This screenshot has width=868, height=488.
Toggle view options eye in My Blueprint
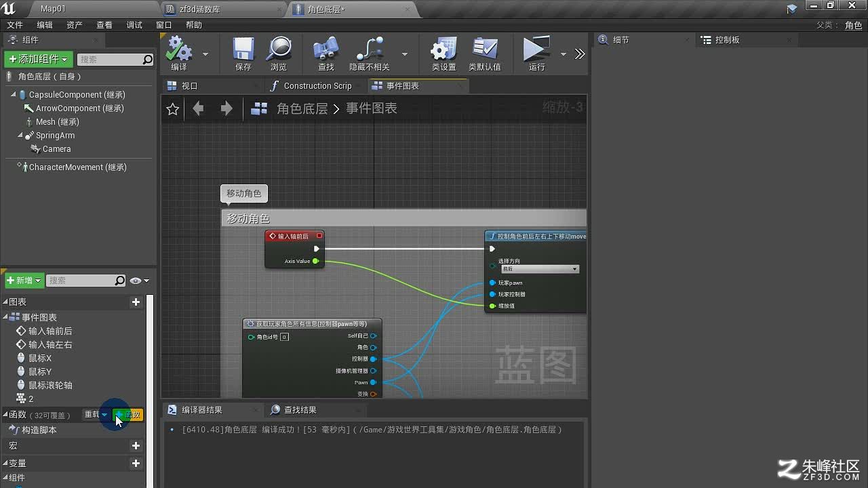139,281
